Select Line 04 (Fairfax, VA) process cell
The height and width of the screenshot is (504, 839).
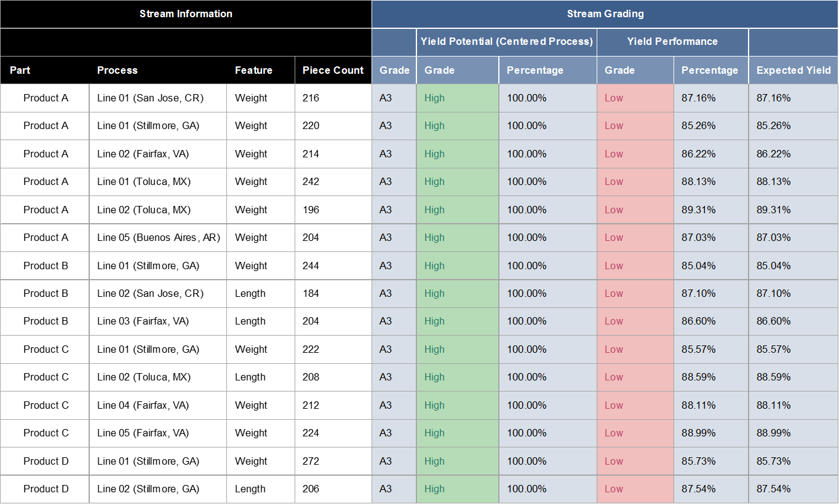point(143,405)
